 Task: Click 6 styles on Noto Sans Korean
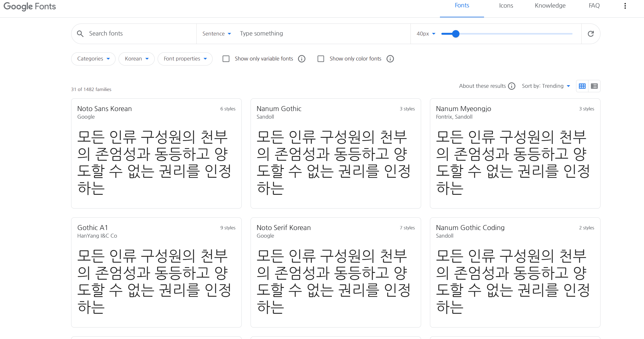tap(228, 109)
